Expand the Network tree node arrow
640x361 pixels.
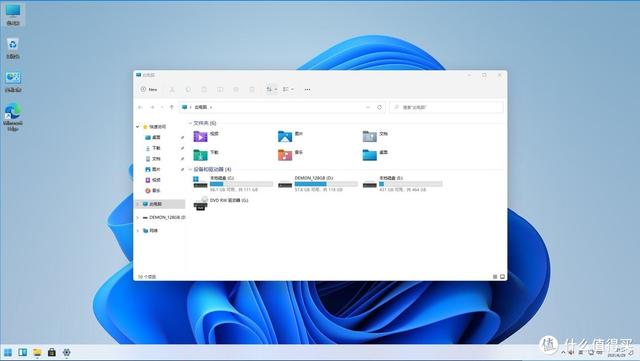click(138, 230)
